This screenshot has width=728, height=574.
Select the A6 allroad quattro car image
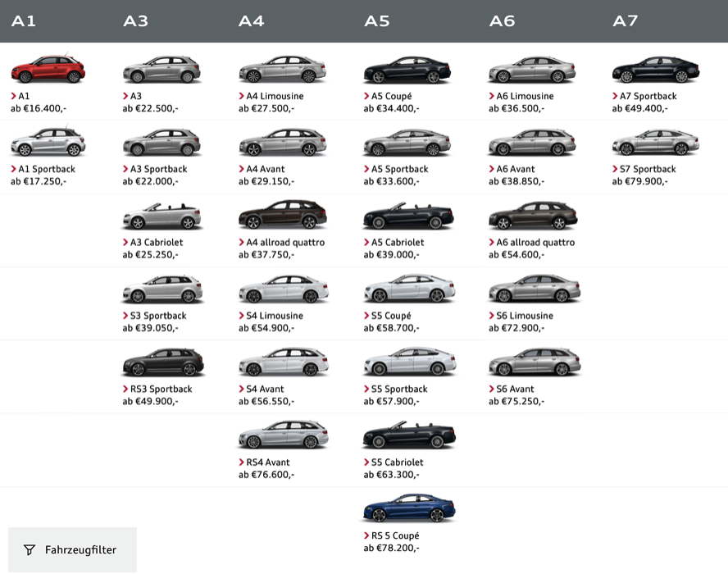[x=533, y=216]
